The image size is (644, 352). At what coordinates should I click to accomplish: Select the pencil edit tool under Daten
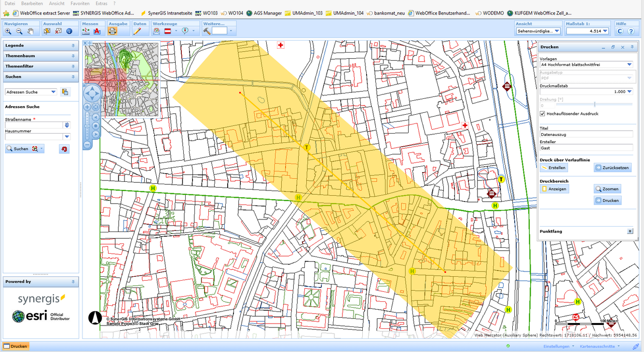[x=137, y=31]
